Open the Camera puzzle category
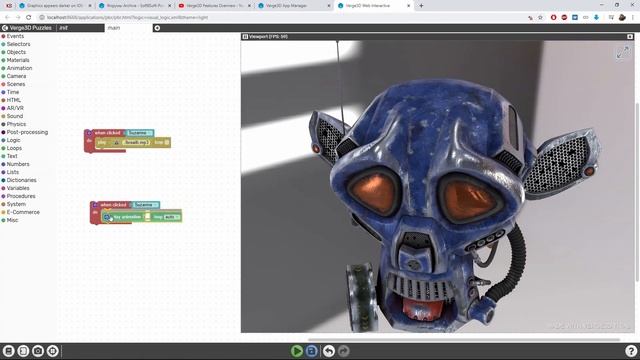Image resolution: width=640 pixels, height=360 pixels. click(16, 76)
